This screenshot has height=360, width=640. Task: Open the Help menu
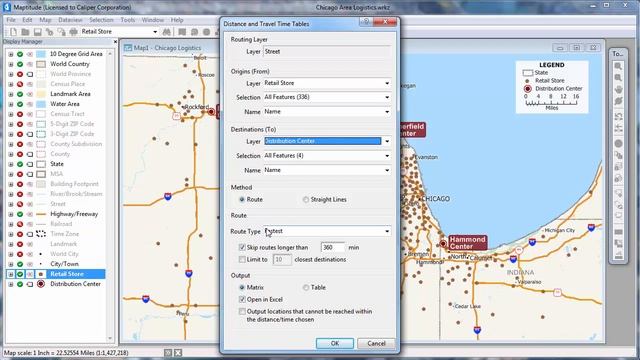click(177, 20)
